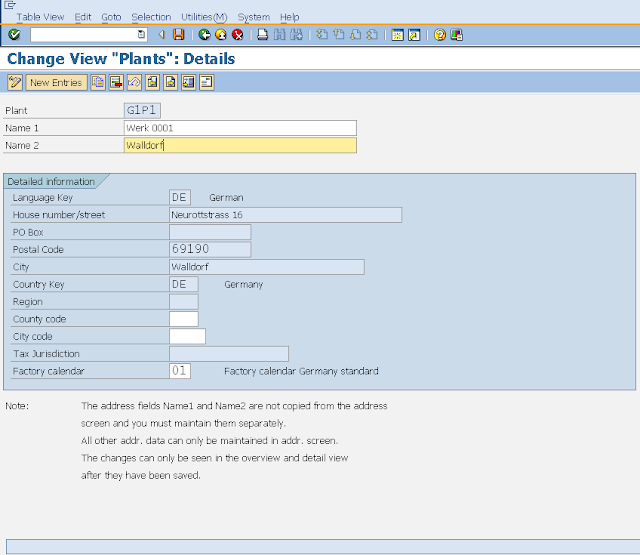Open the command field history dropdown
Image resolution: width=640 pixels, height=555 pixels.
pyautogui.click(x=141, y=35)
